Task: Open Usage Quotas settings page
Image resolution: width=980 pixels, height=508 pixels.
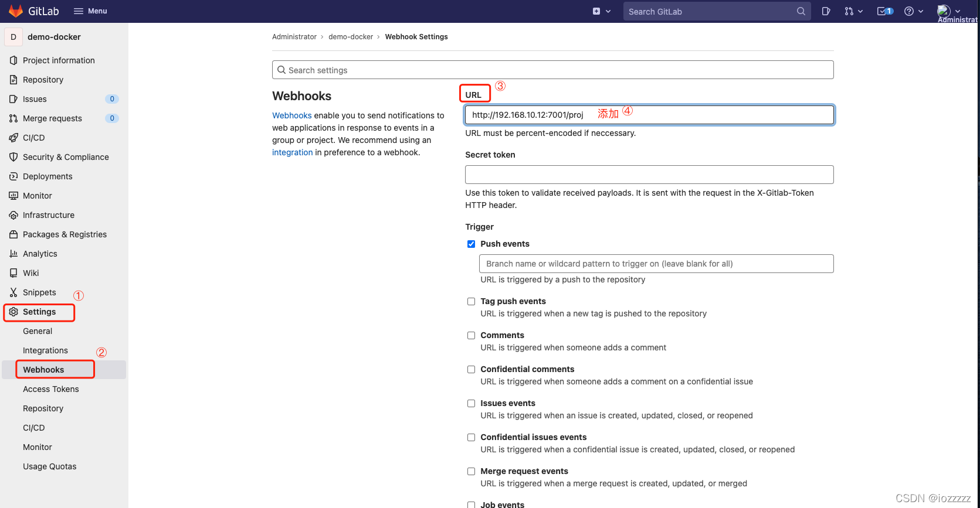Action: [49, 466]
